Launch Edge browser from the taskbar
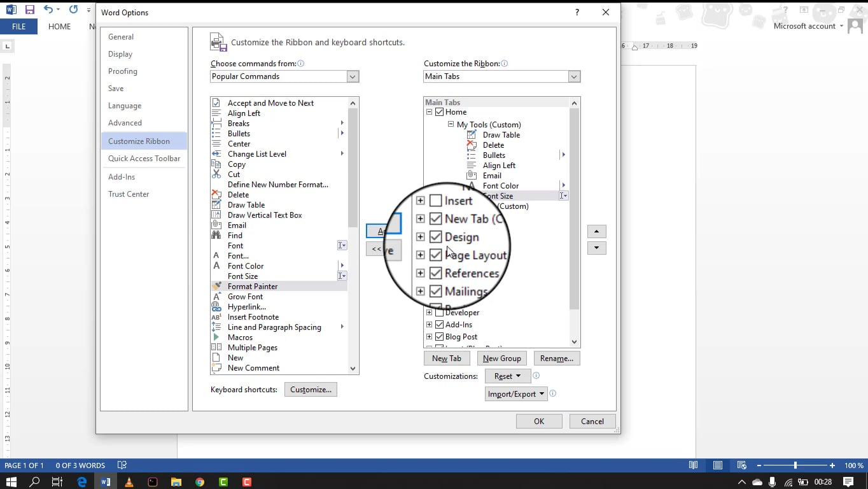The width and height of the screenshot is (868, 489). 82,482
